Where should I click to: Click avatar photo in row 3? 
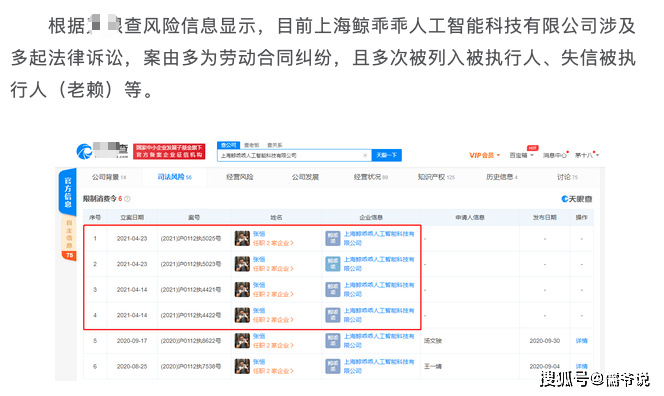[242, 290]
